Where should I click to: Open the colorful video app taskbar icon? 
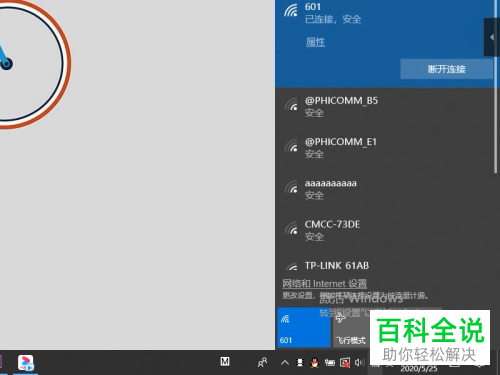coord(26,363)
